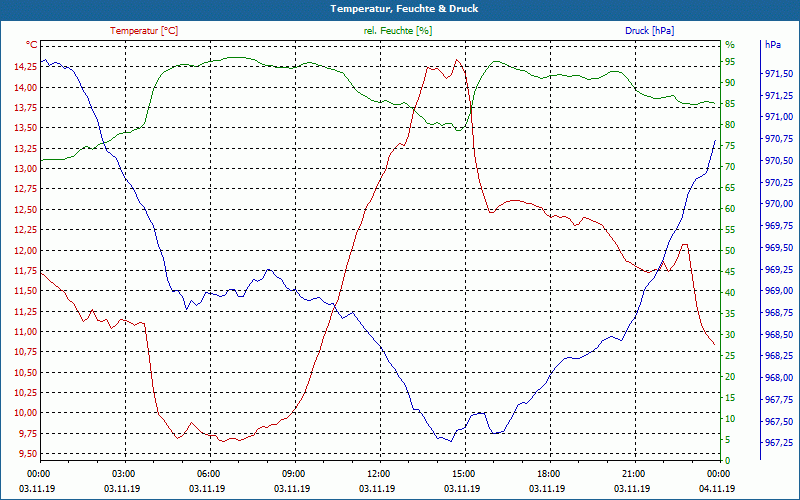800x500 pixels.
Task: Click the "971,50" tick on the pressure axis
Action: click(779, 74)
